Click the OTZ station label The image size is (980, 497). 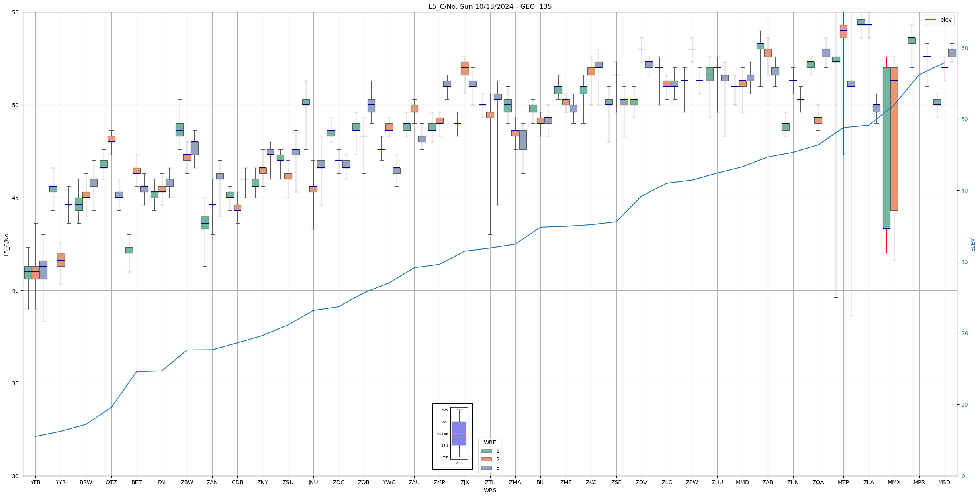pyautogui.click(x=111, y=482)
